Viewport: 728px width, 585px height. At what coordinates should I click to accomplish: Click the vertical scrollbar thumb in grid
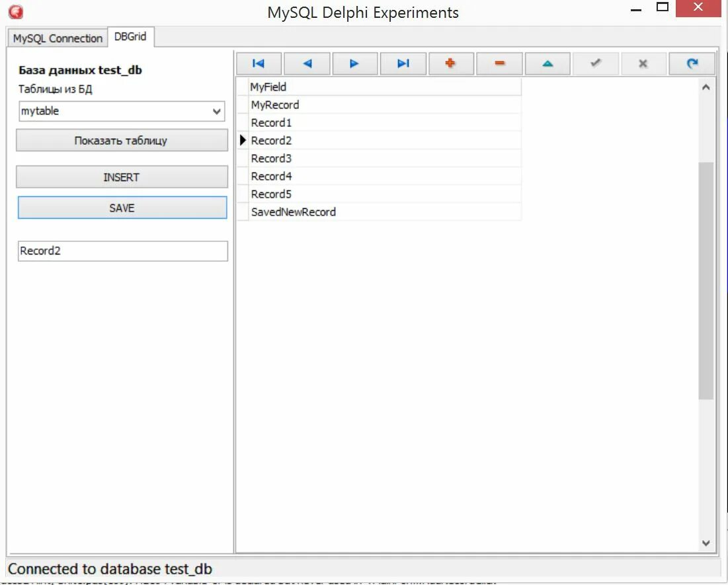coord(706,280)
